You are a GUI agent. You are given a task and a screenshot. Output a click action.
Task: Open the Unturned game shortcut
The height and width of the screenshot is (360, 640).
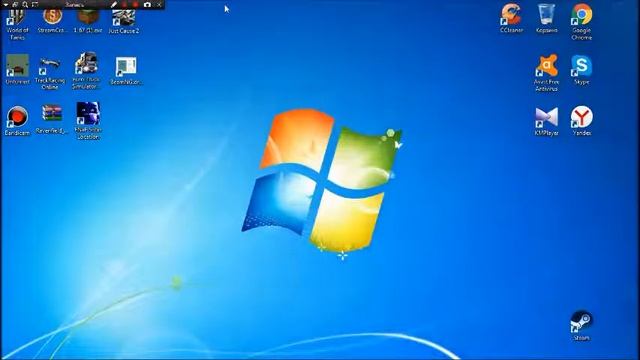(17, 69)
